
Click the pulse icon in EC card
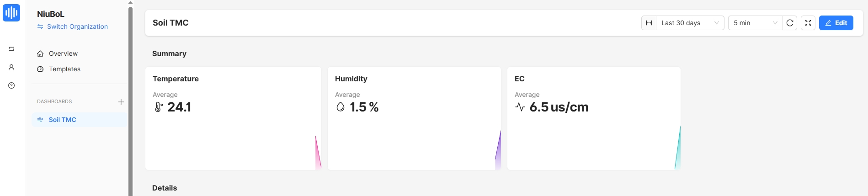click(520, 107)
